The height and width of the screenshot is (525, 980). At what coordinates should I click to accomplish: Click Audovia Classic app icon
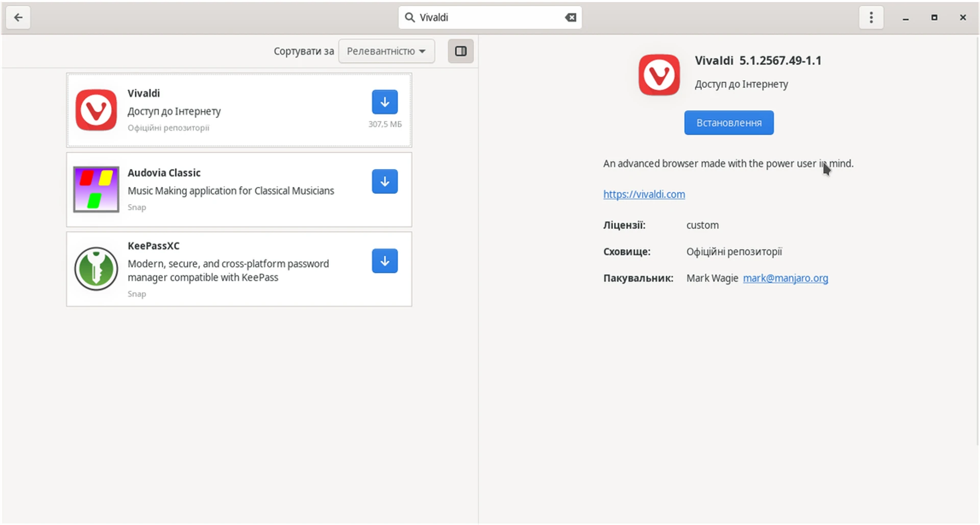96,189
